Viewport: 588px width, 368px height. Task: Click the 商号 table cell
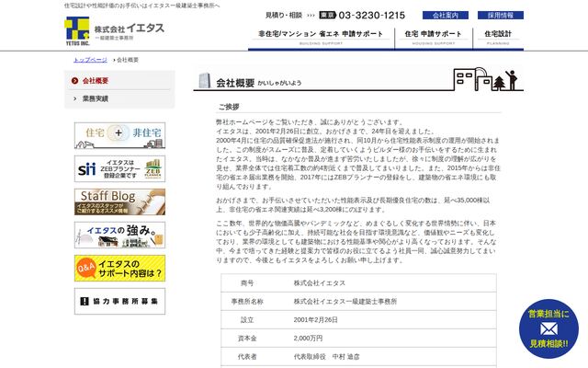pyautogui.click(x=247, y=283)
